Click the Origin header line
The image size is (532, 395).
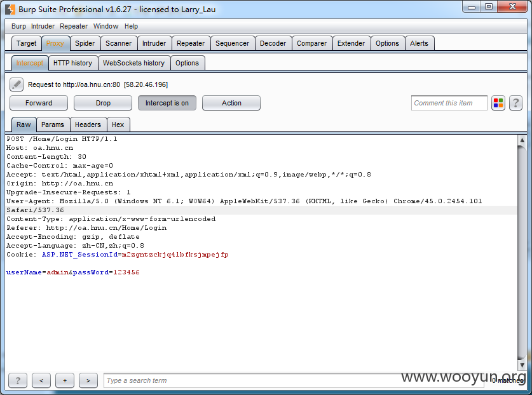pos(60,184)
